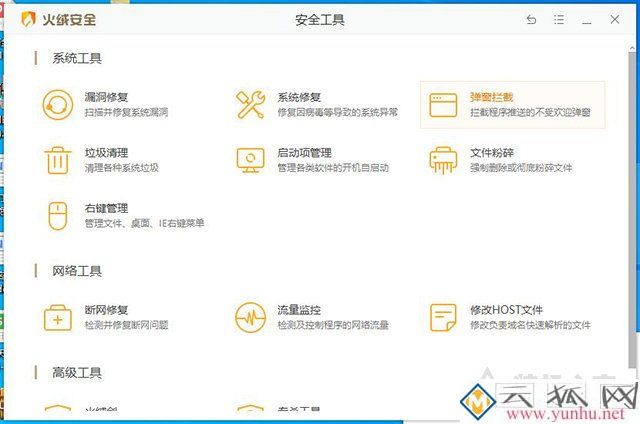Close the 安全工具 window
The width and height of the screenshot is (640, 424).
[x=615, y=19]
